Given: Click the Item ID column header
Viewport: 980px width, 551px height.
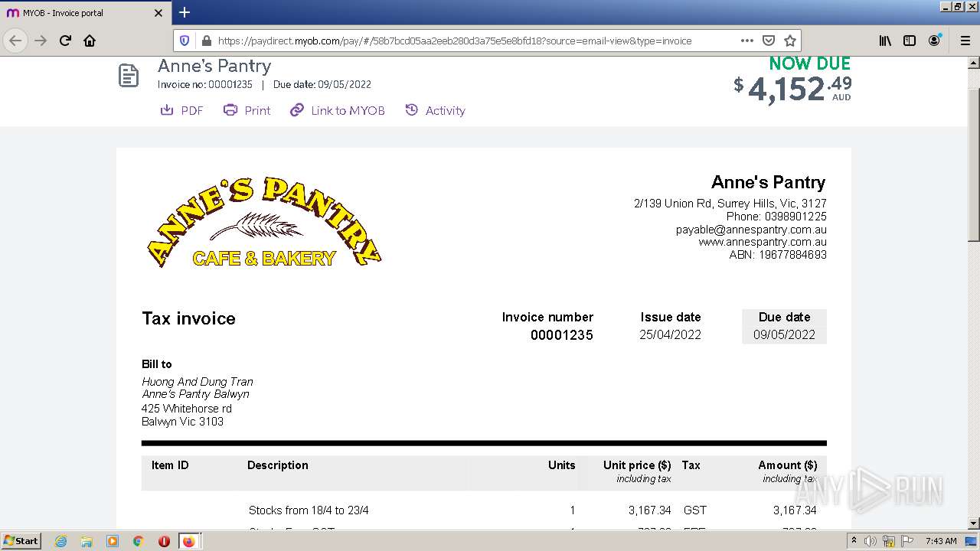Looking at the screenshot, I should (170, 465).
